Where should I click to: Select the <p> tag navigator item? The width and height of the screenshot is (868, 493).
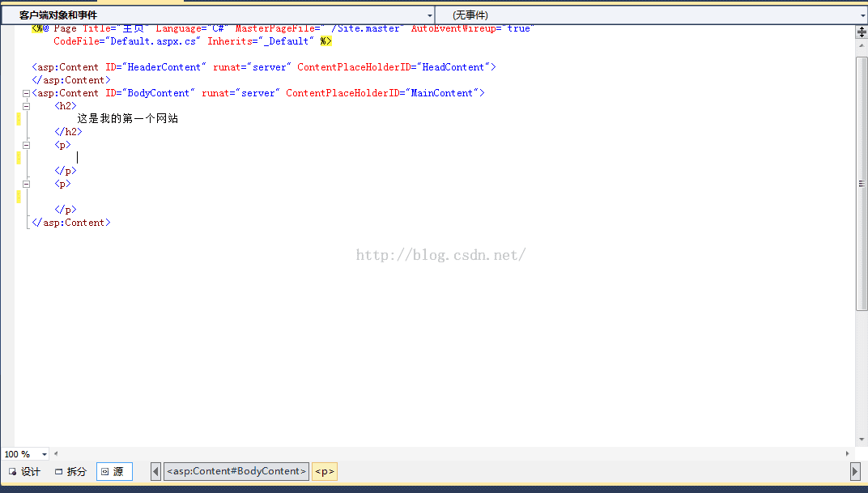tap(325, 471)
